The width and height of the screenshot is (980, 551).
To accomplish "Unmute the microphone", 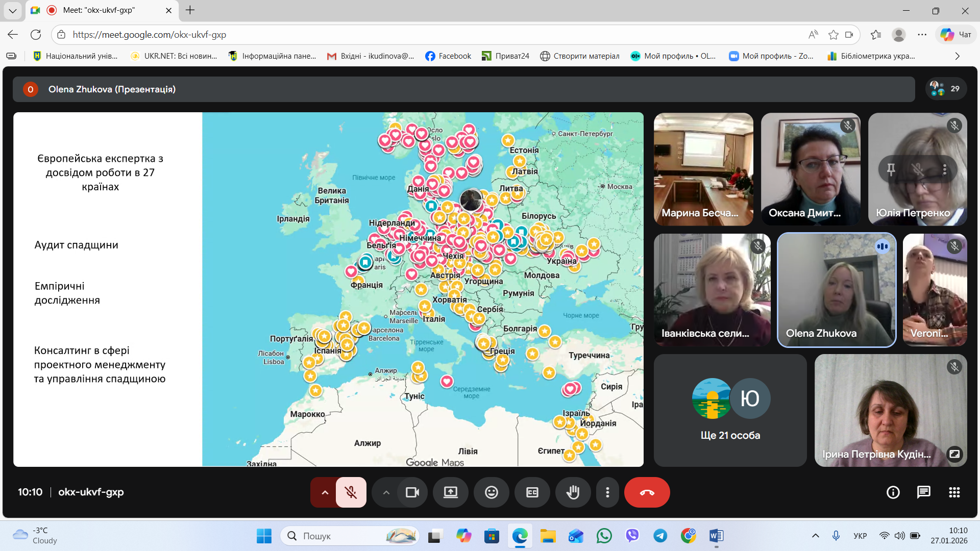I will pyautogui.click(x=351, y=492).
